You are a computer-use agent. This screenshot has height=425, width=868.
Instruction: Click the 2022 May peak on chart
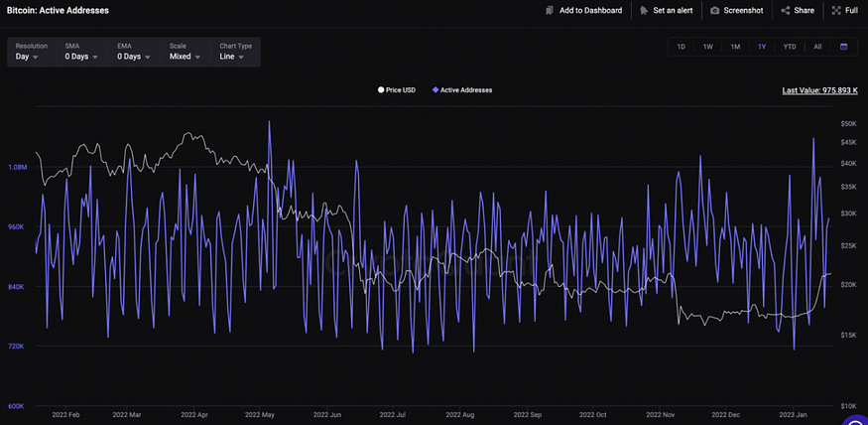click(x=269, y=121)
